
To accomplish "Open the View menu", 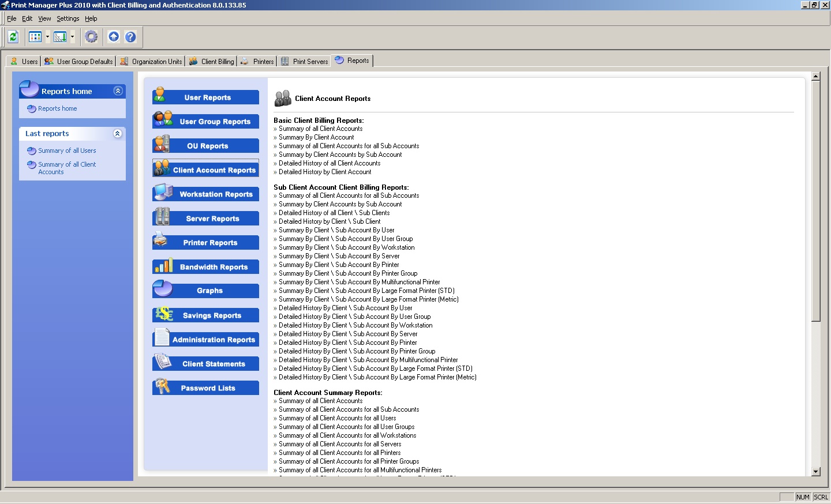I will coord(44,18).
